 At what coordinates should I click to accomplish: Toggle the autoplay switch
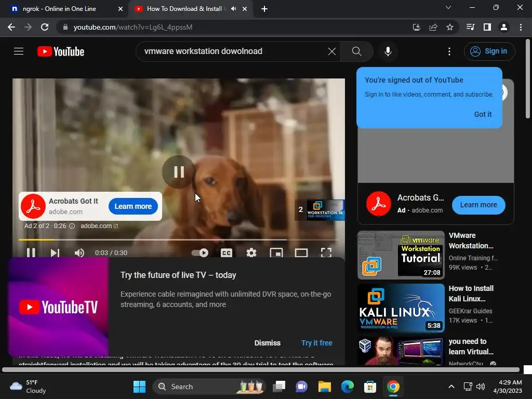point(200,253)
